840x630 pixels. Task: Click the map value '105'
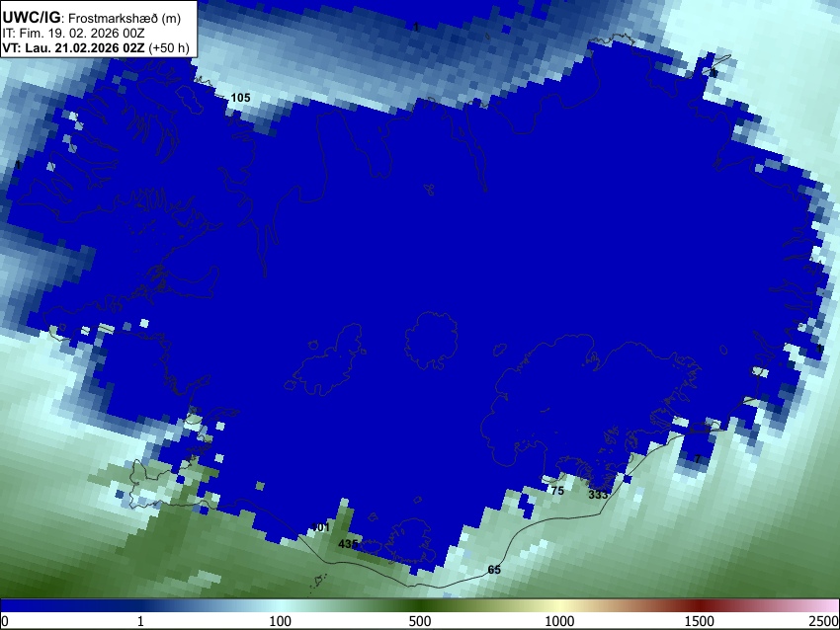[x=240, y=98]
